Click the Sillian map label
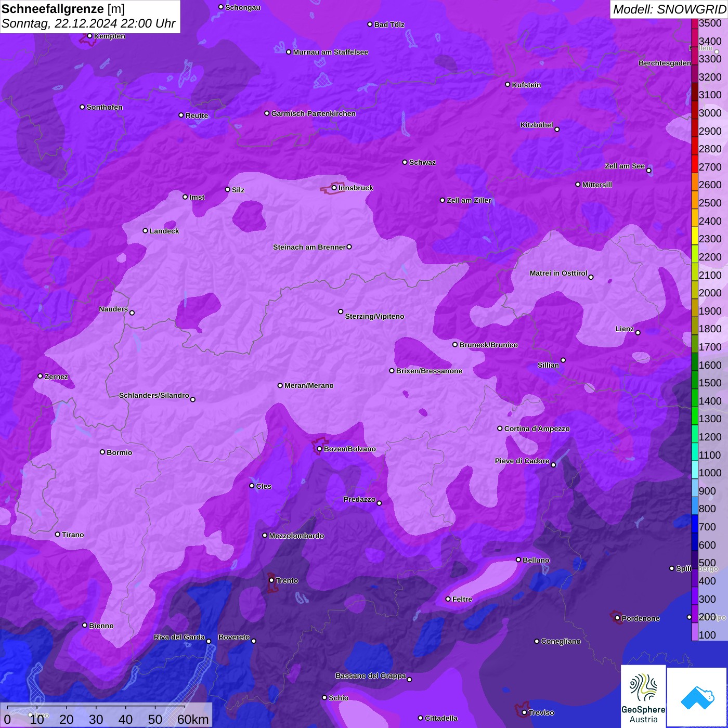Viewport: 728px width, 728px height. coord(548,365)
